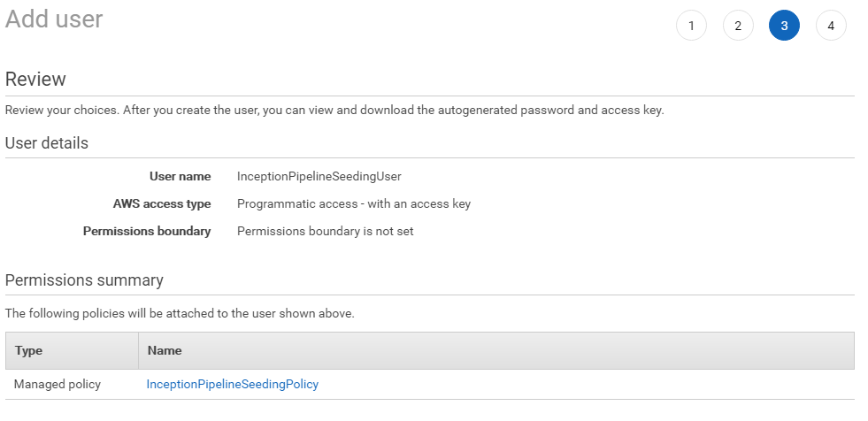
Task: Open the InceptionPipelineSeedingPolicy link
Action: click(233, 384)
